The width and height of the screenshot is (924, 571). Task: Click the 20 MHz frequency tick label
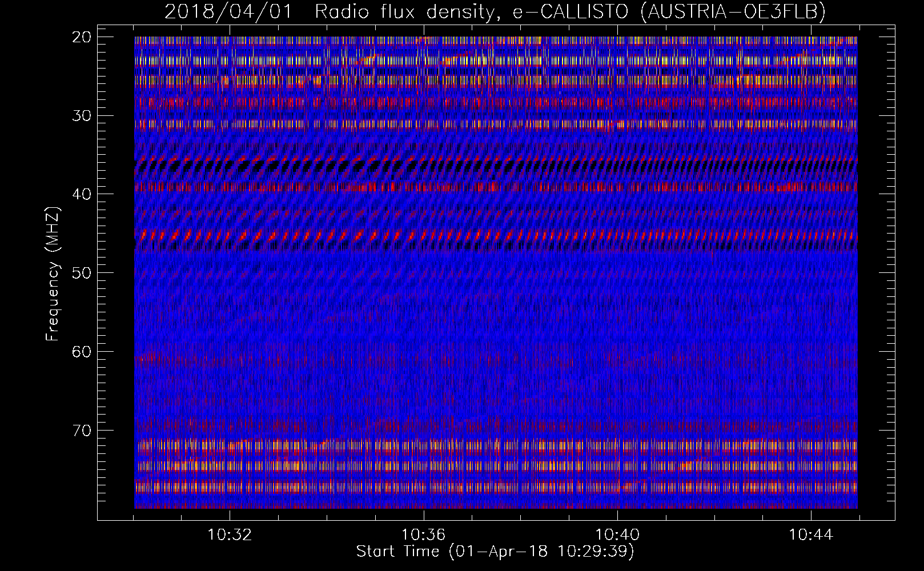pyautogui.click(x=82, y=37)
